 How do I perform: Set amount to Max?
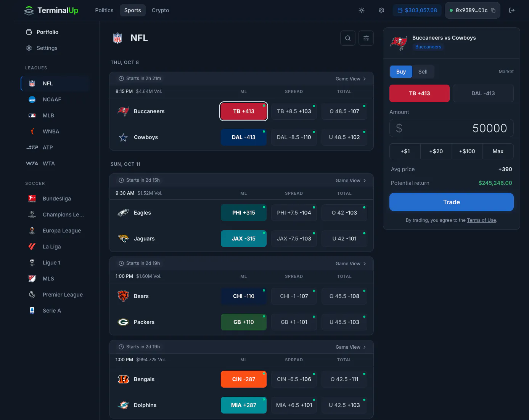coord(498,151)
